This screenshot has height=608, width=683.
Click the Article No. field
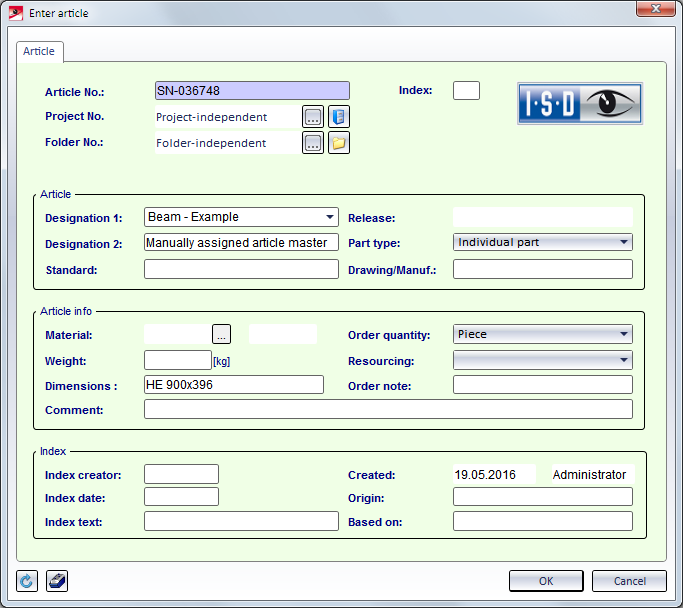coord(252,91)
